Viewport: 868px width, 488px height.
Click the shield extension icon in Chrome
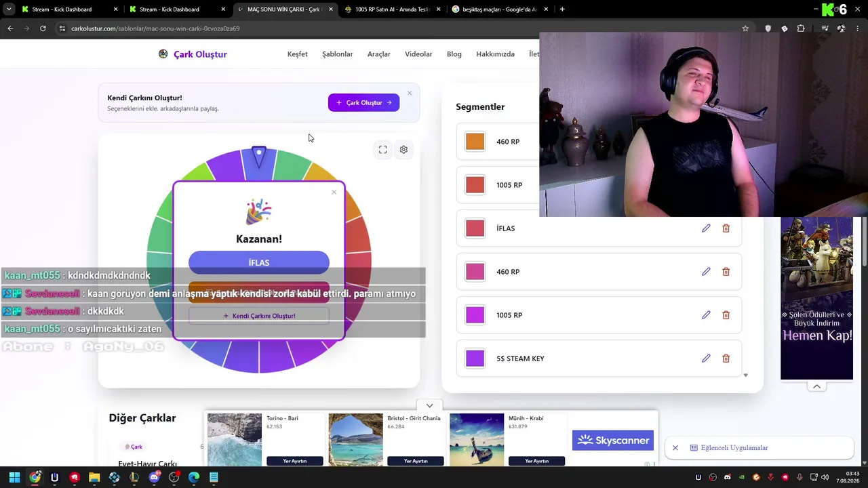click(x=768, y=28)
